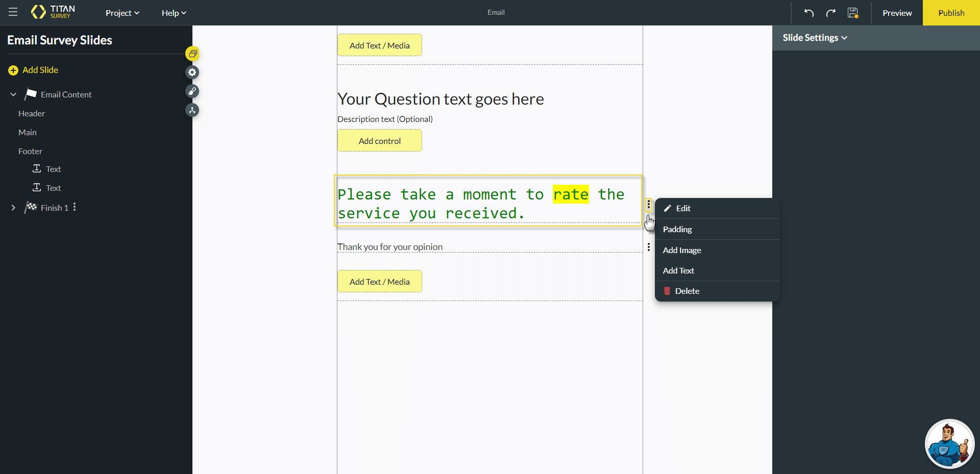The height and width of the screenshot is (474, 980).
Task: Click the pencil icon beside Edit
Action: (667, 208)
